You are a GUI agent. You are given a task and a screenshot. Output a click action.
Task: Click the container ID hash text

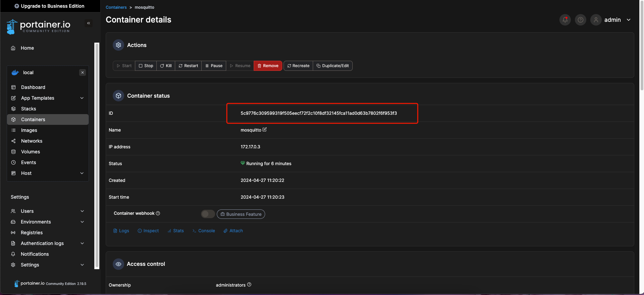(318, 113)
